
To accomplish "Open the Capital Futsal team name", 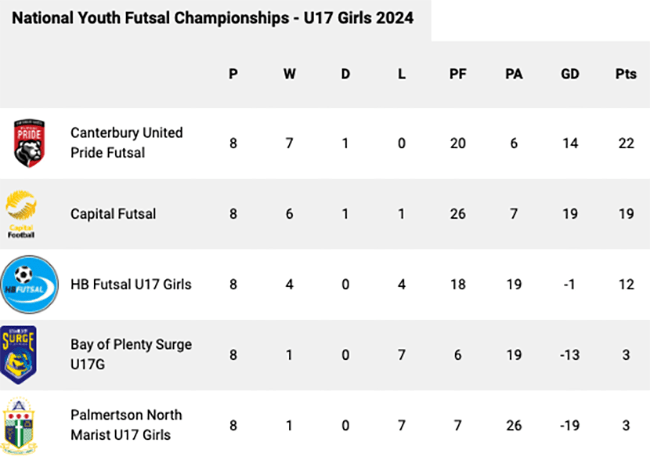I will pos(113,214).
